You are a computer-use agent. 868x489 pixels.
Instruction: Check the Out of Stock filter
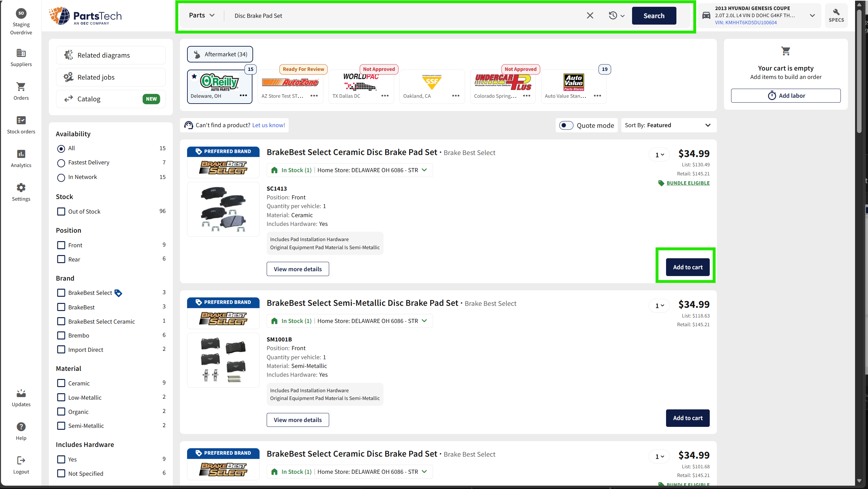click(x=61, y=211)
